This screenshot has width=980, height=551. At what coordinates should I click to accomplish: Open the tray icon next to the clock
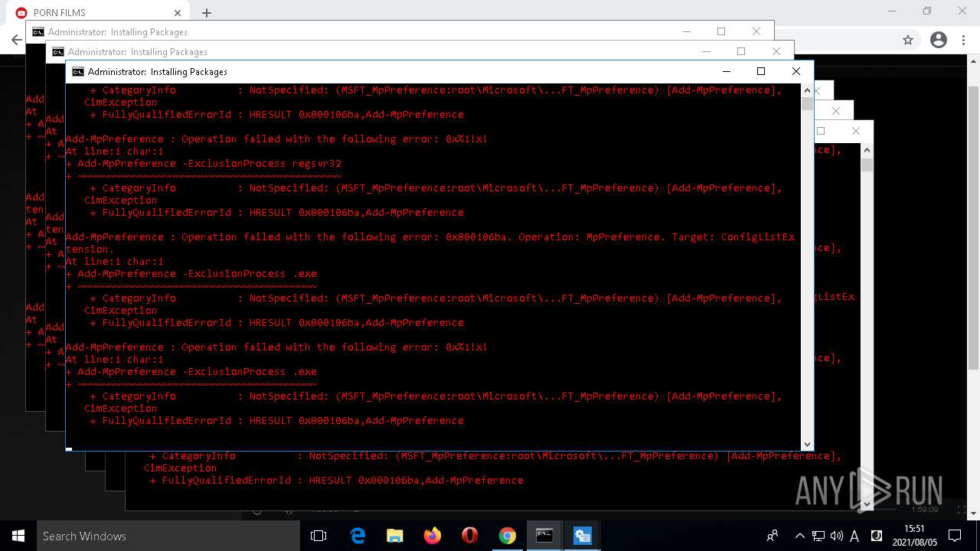point(877,536)
